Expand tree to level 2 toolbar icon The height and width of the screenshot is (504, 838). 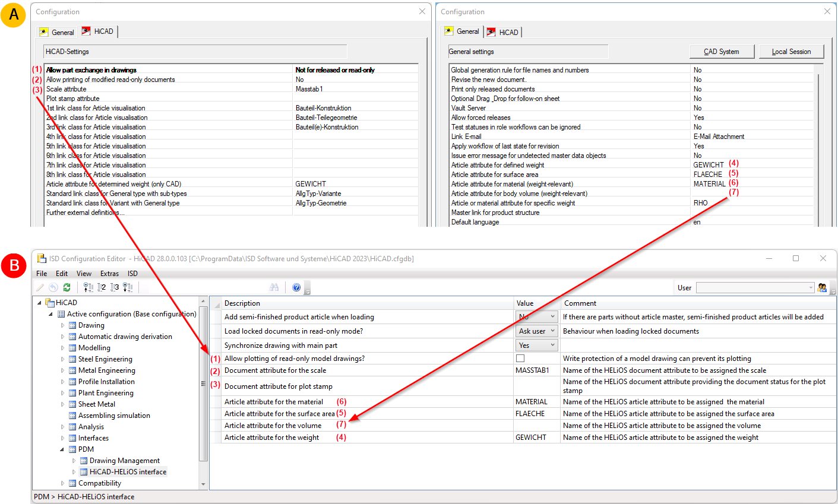click(102, 287)
